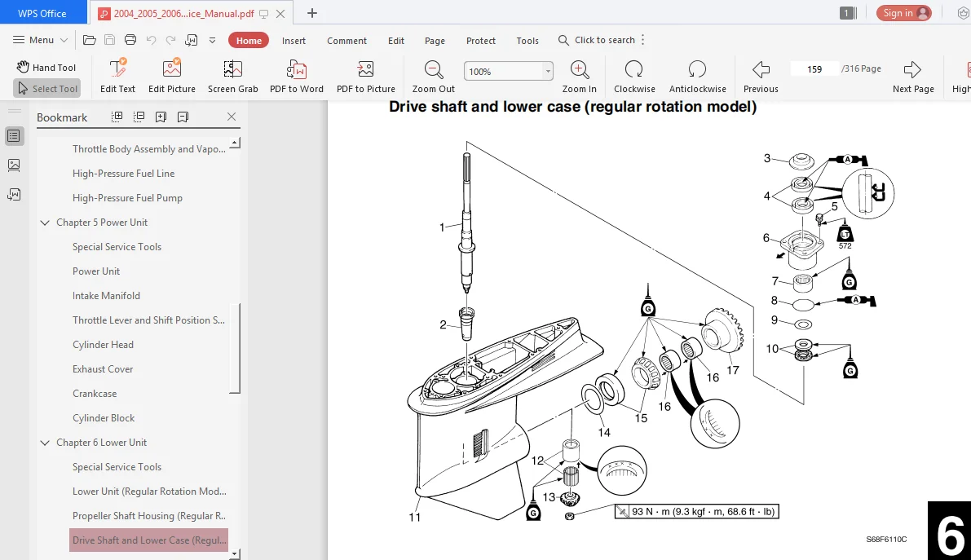Open the annotations sidebar icon
Screen dimensions: 971x560
coord(14,195)
